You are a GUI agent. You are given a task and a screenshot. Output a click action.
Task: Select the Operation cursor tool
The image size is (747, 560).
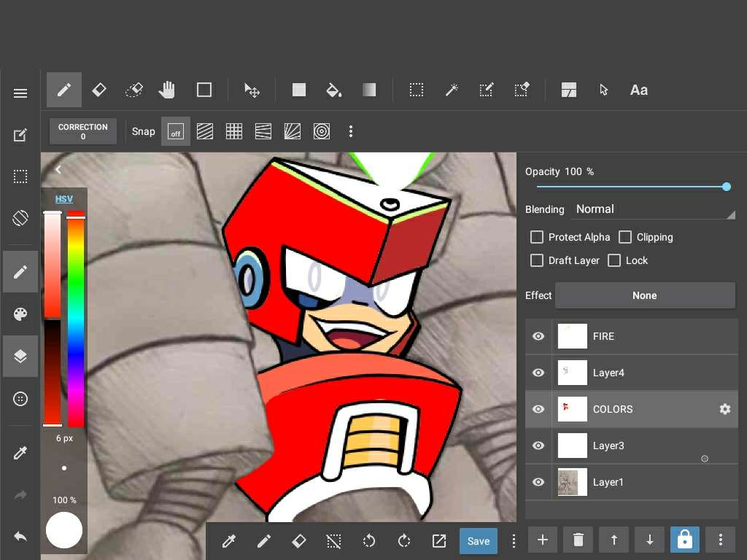pyautogui.click(x=603, y=90)
